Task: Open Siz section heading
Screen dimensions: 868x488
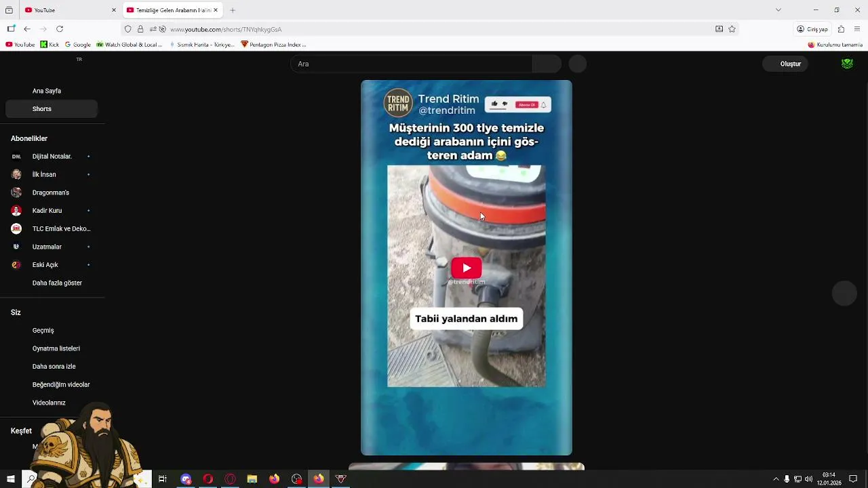Action: tap(16, 312)
